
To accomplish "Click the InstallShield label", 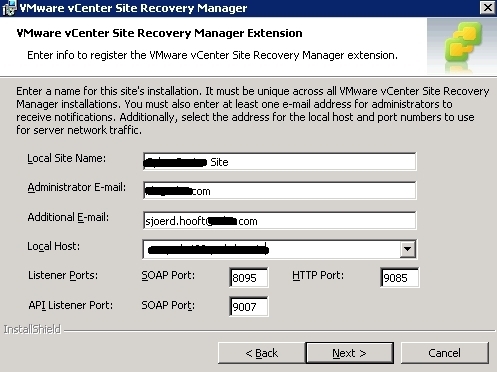I will pos(32,329).
